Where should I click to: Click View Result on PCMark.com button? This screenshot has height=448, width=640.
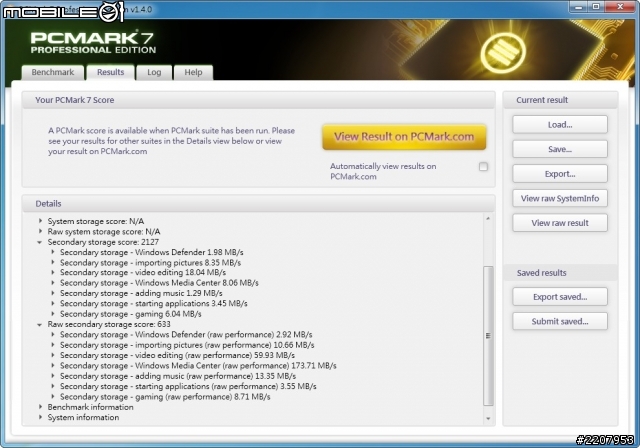tap(404, 137)
